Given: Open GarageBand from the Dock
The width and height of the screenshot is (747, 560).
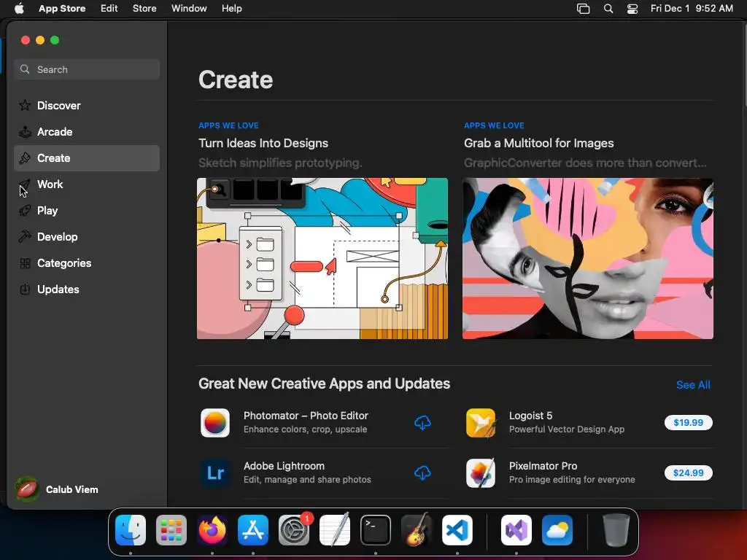Looking at the screenshot, I should (417, 530).
